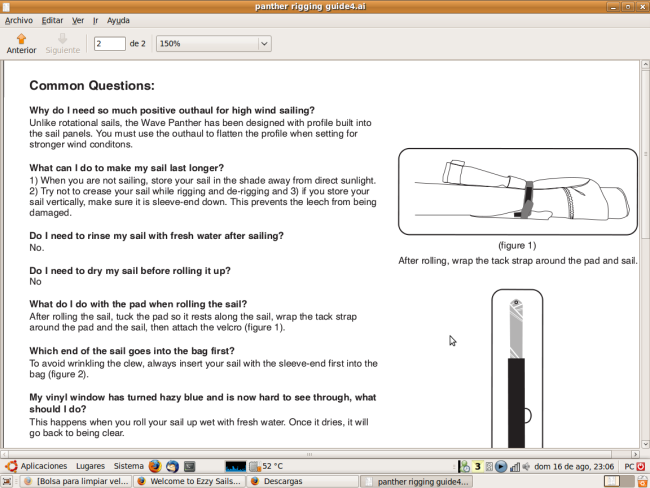Open the terminal launcher in panel
Viewport: 650px width, 488px height.
pyautogui.click(x=190, y=466)
